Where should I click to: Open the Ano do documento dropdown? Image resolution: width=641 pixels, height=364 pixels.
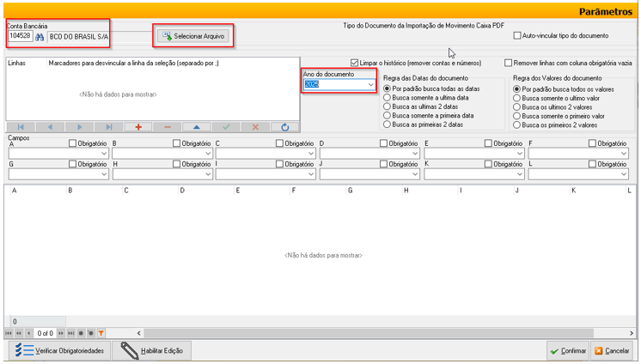(370, 85)
